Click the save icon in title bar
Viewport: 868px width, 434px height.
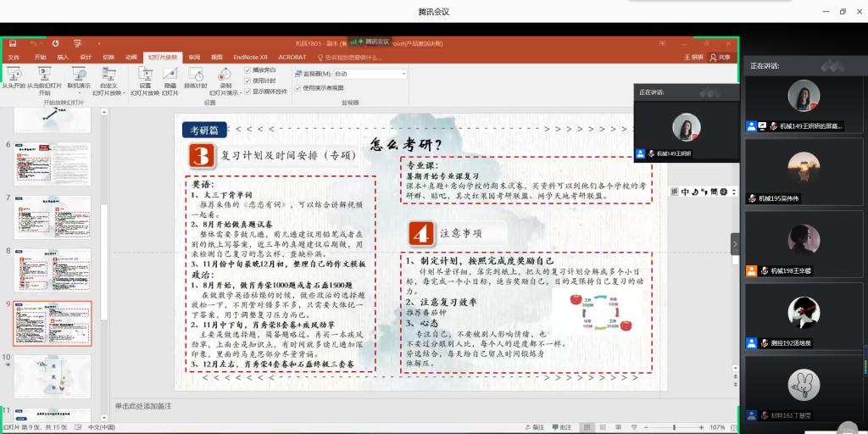tap(11, 42)
